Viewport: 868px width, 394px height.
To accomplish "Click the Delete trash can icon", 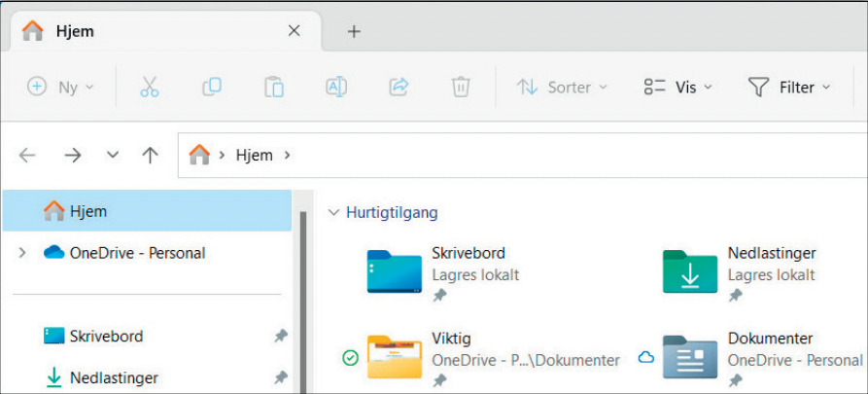I will point(460,87).
